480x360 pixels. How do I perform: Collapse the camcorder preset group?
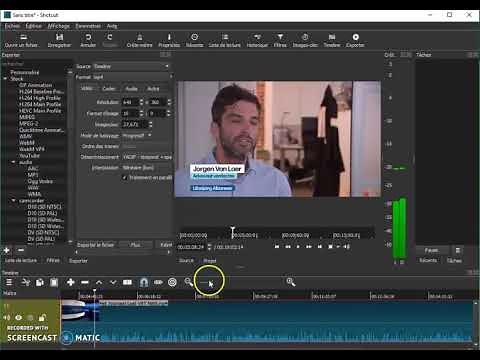click(x=14, y=201)
